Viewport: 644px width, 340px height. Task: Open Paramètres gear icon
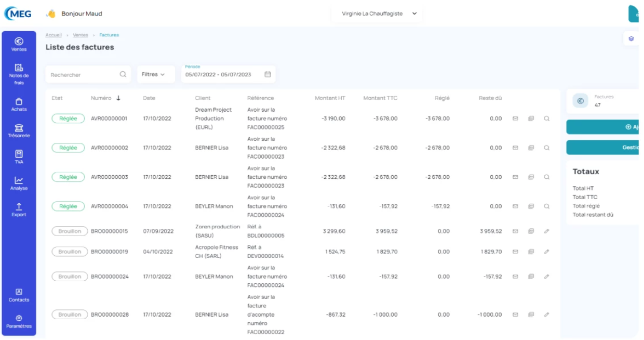(x=19, y=321)
